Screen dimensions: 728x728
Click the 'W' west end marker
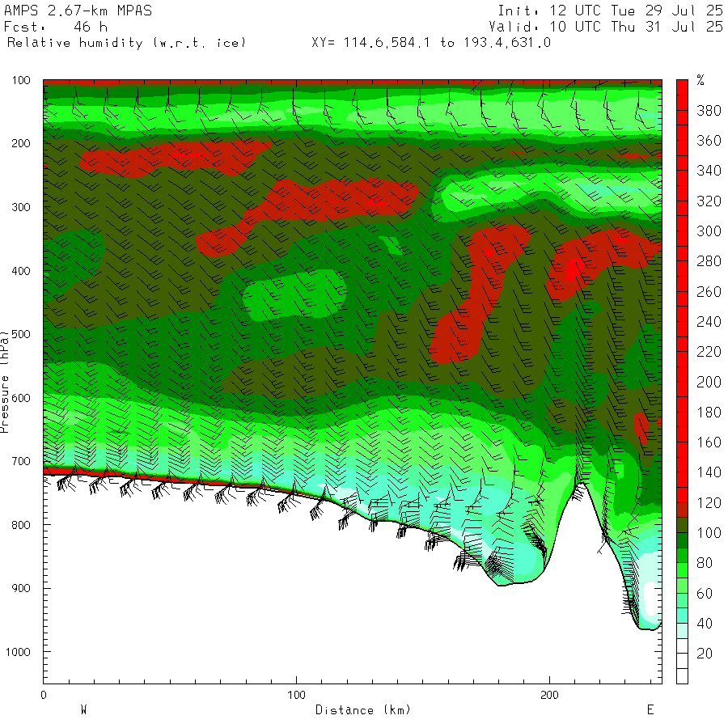(83, 710)
